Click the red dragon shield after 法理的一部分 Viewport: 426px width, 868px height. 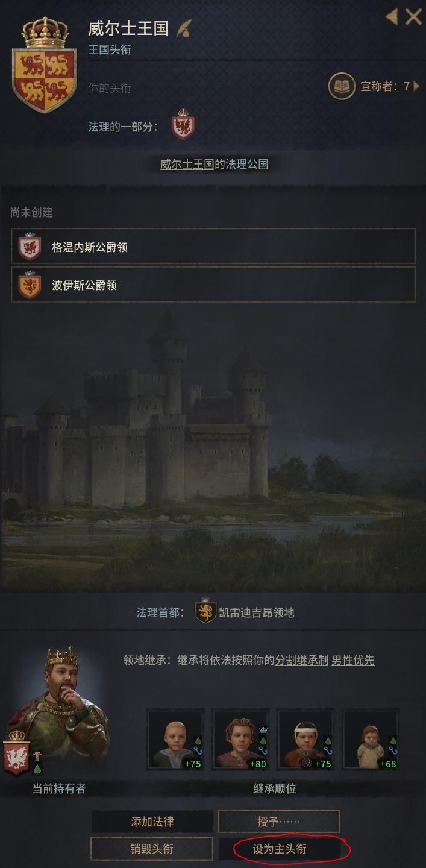pos(183,125)
